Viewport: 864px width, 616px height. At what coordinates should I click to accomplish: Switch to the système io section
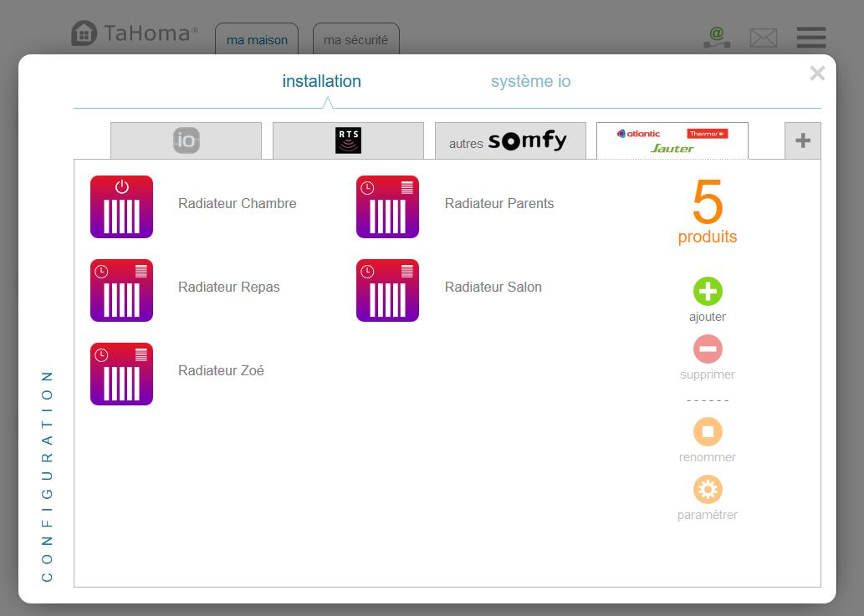coord(530,82)
